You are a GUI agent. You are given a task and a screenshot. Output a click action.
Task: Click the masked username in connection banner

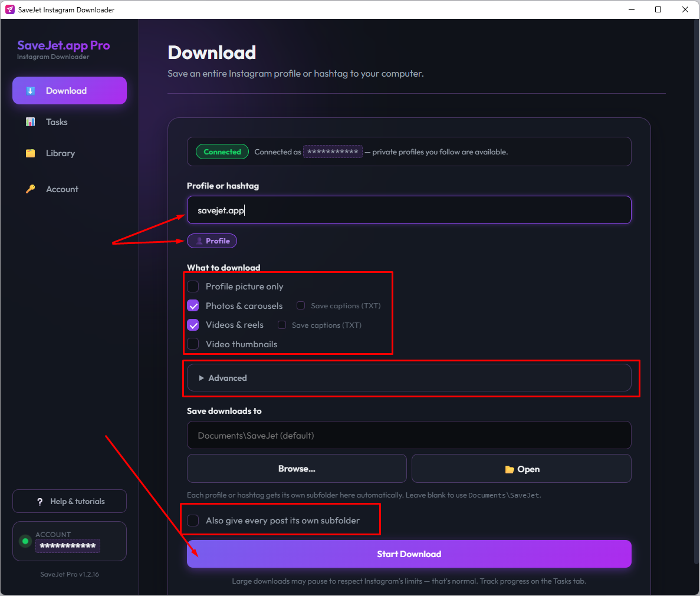click(333, 152)
